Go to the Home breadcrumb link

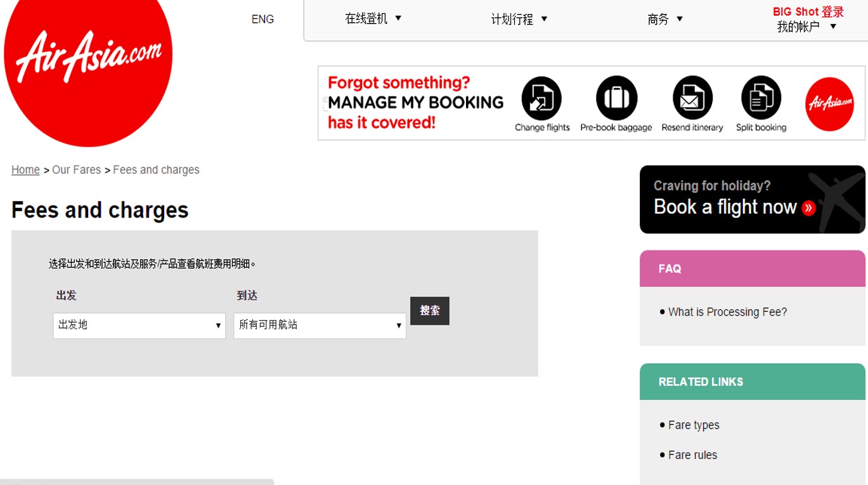(x=25, y=170)
